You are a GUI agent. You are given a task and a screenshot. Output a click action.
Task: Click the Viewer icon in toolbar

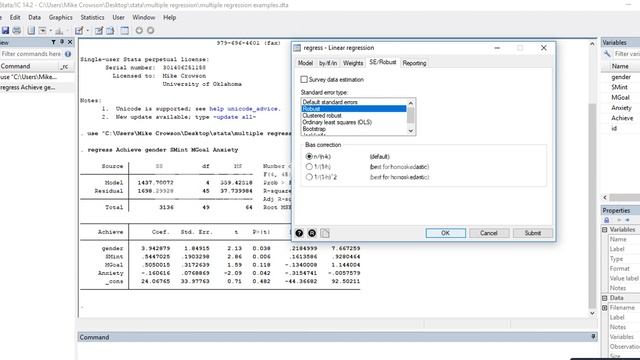[42, 31]
